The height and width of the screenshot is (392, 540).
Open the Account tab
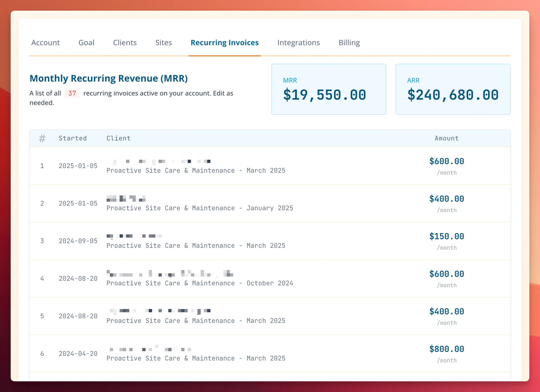coord(45,43)
